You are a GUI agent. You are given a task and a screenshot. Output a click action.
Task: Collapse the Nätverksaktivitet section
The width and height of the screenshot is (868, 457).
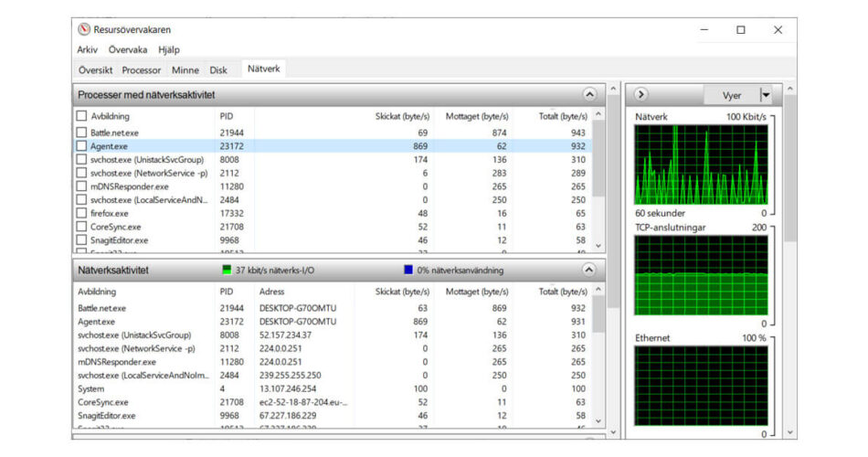pos(589,271)
